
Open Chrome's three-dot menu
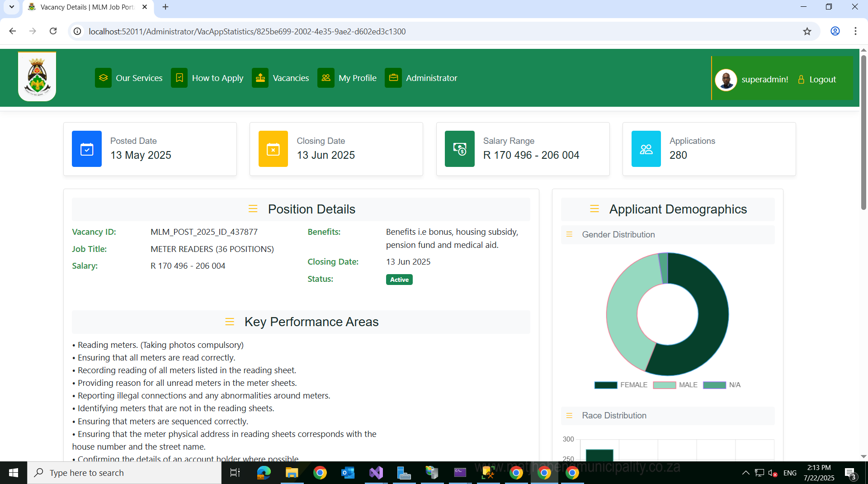click(x=855, y=31)
